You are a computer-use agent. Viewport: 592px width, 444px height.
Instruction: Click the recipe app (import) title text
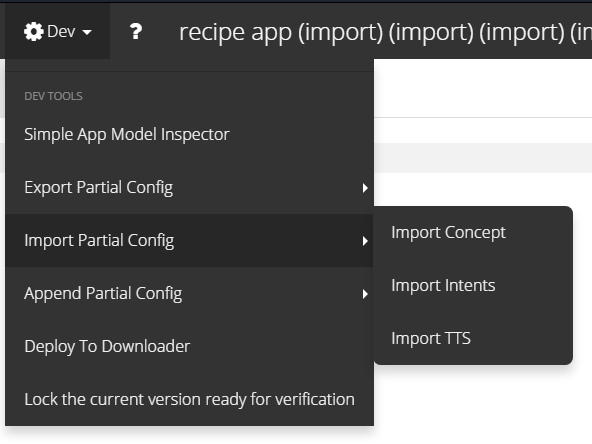(385, 32)
